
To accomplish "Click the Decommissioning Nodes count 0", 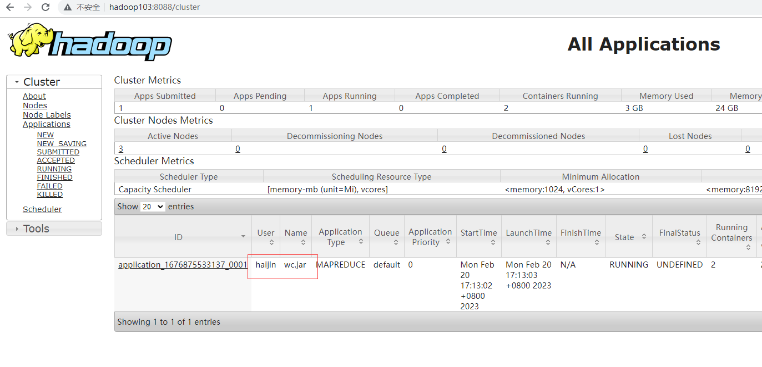I will 238,149.
